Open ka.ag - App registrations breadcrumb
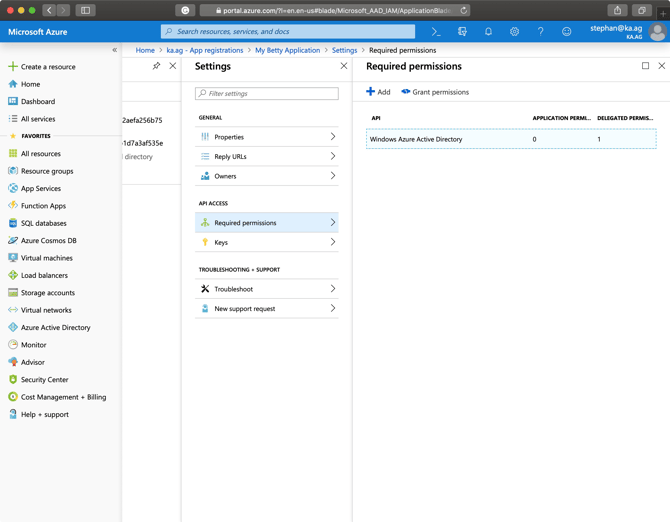 tap(205, 50)
